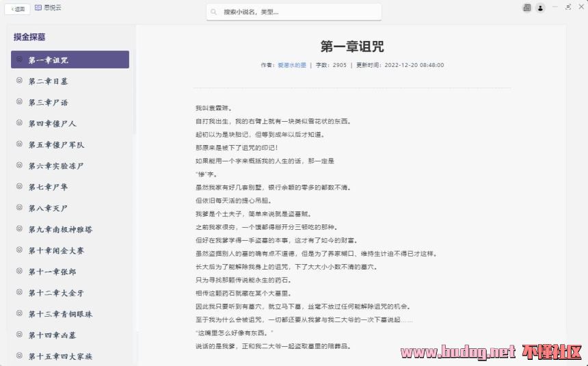Click the icon beside 第七章尸隼
The width and height of the screenshot is (588, 366).
pos(20,186)
